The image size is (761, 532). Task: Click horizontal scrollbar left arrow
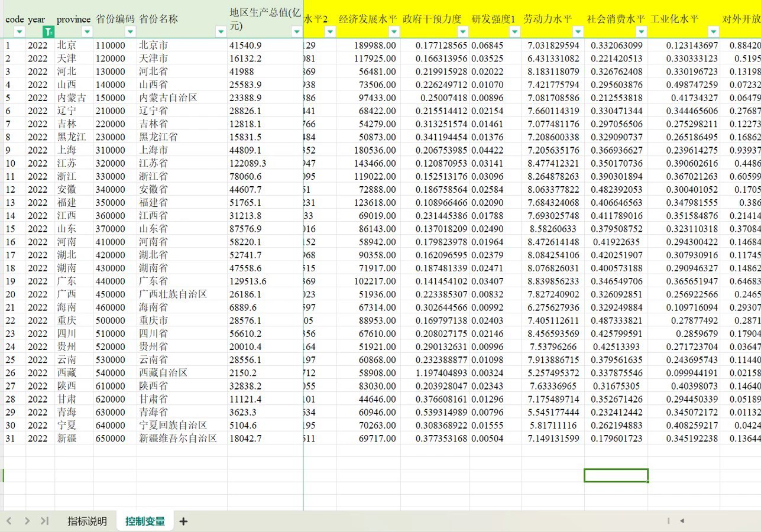(x=682, y=521)
